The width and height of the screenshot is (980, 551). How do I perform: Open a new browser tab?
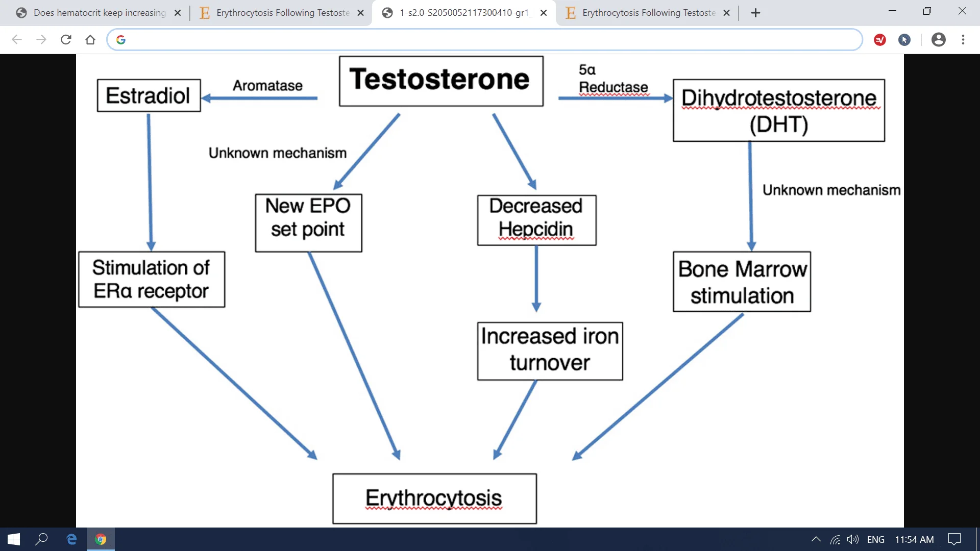tap(756, 13)
